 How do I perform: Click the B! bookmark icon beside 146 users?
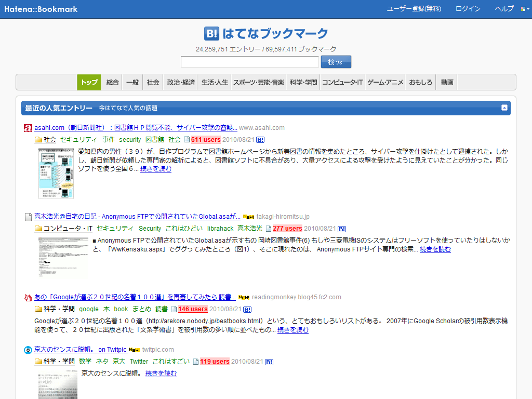[247, 309]
